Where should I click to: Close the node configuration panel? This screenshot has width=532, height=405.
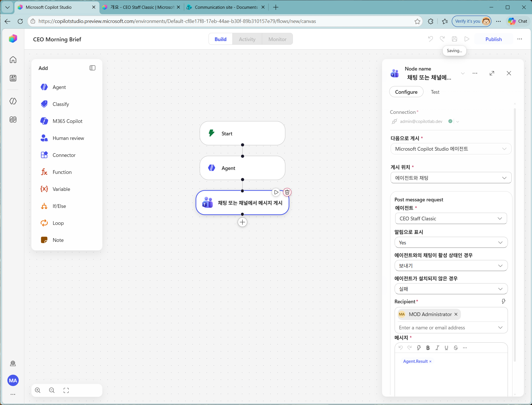pos(509,73)
